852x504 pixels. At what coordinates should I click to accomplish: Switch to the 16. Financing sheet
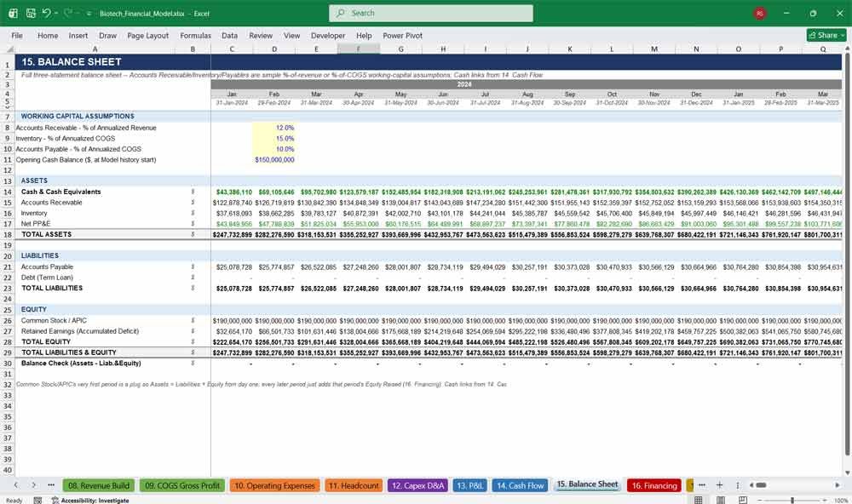(x=654, y=485)
